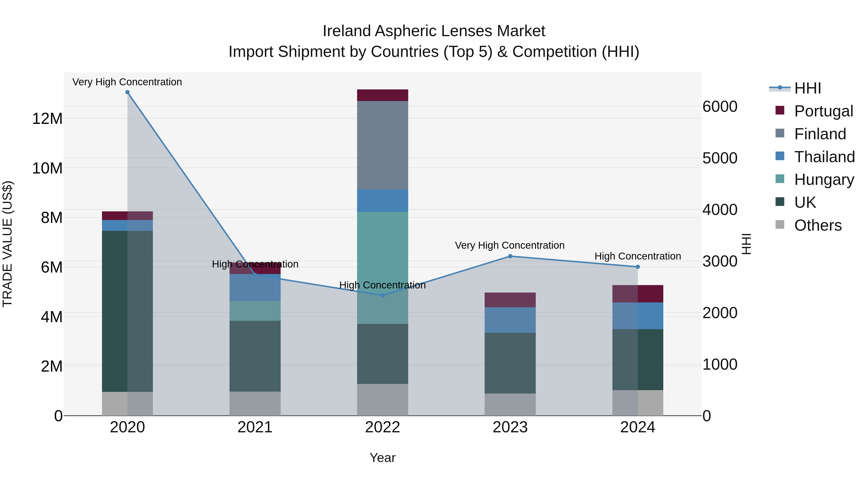Select the Thailand segment in 2023 bar
This screenshot has height=488, width=868.
[510, 320]
